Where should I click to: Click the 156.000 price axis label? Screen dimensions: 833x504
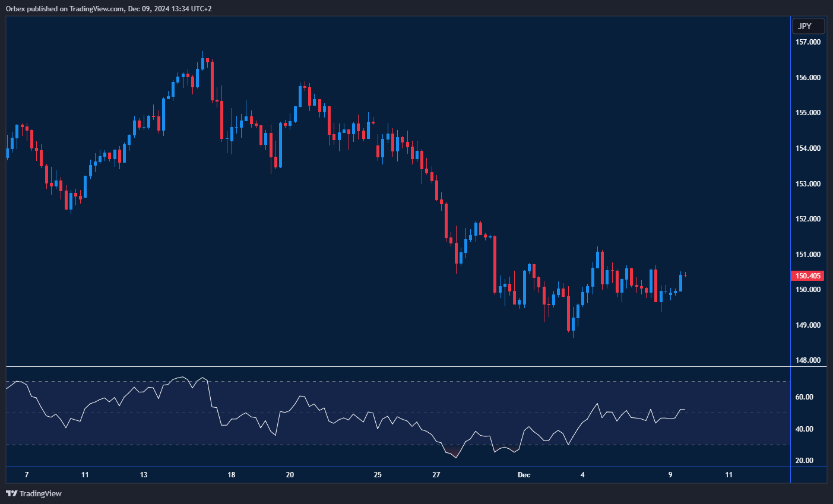[x=808, y=78]
